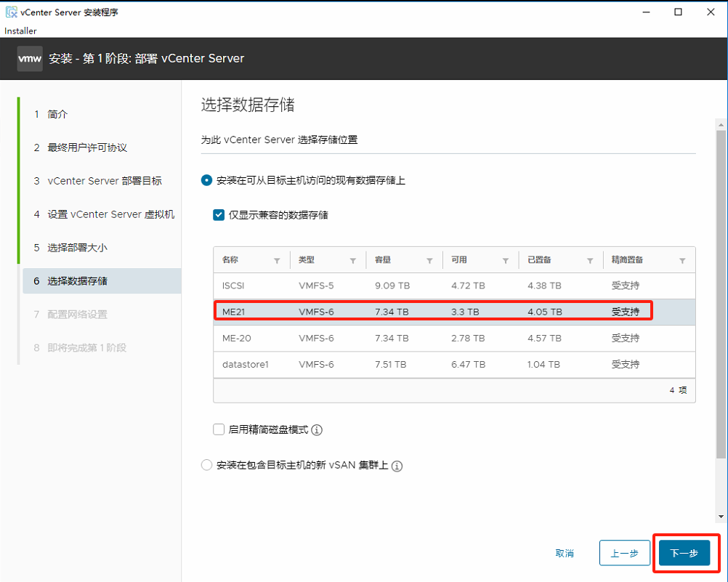Viewport: 728px width, 582px height.
Task: Select the ME-20 datastore row
Action: point(454,338)
